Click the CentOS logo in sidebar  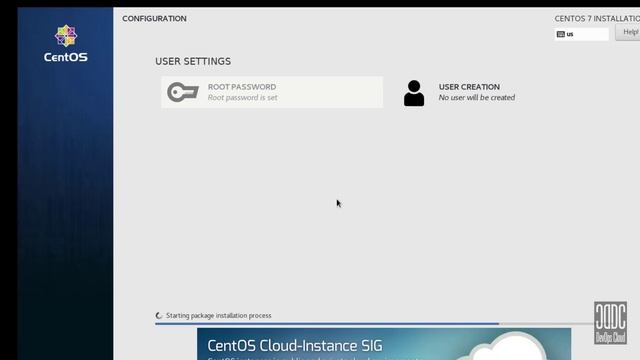(66, 44)
